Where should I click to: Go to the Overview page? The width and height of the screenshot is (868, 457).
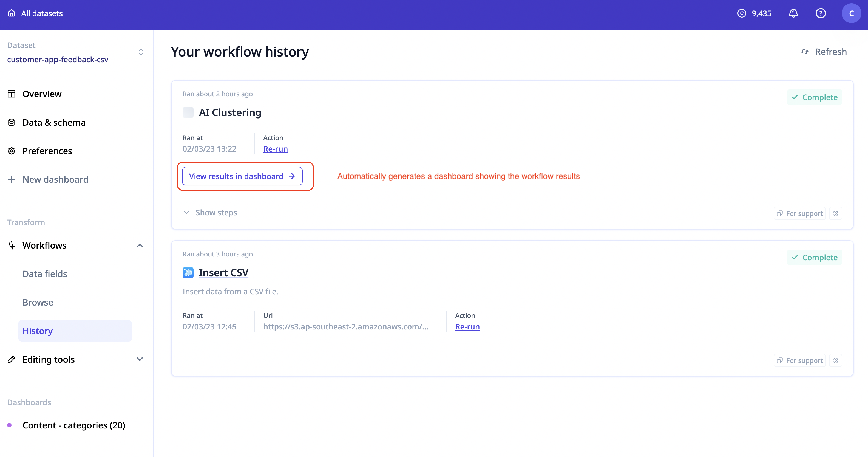(42, 94)
